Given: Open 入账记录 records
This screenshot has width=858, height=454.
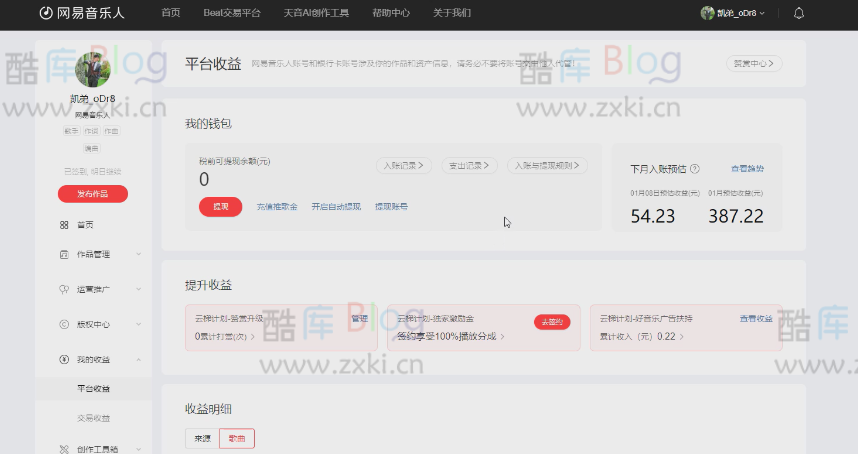Looking at the screenshot, I should coord(404,166).
